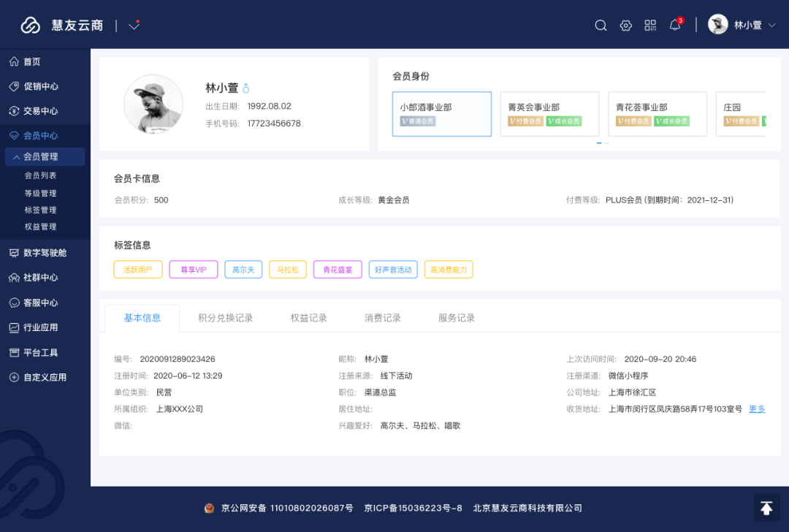Viewport: 789px width, 532px height.
Task: Open notifications bell with red badge
Action: coord(676,24)
